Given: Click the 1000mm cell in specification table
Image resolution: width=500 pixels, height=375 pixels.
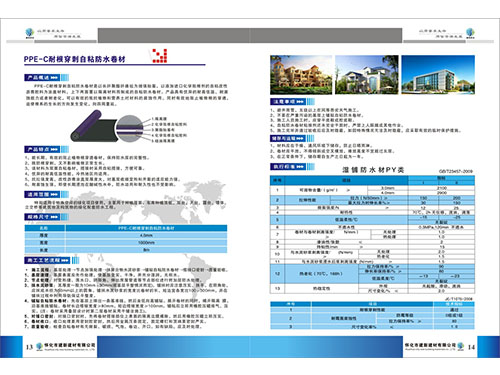Looking at the screenshot, I should click(x=146, y=243).
